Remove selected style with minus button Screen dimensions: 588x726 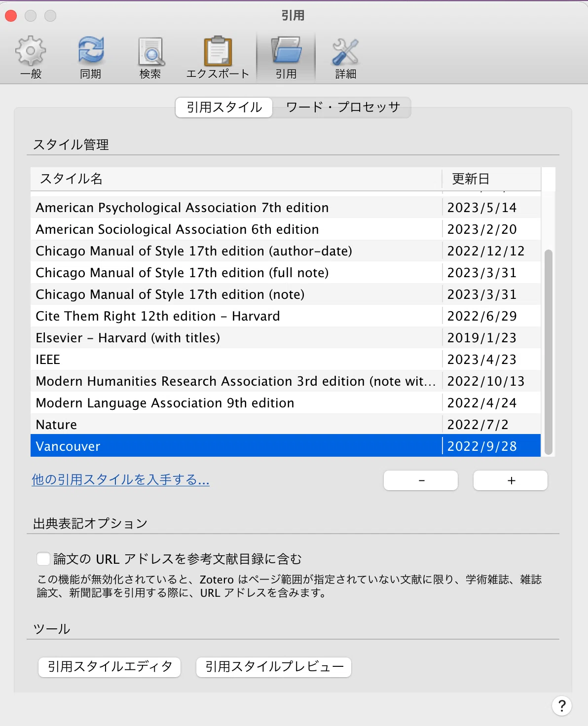[x=421, y=480]
